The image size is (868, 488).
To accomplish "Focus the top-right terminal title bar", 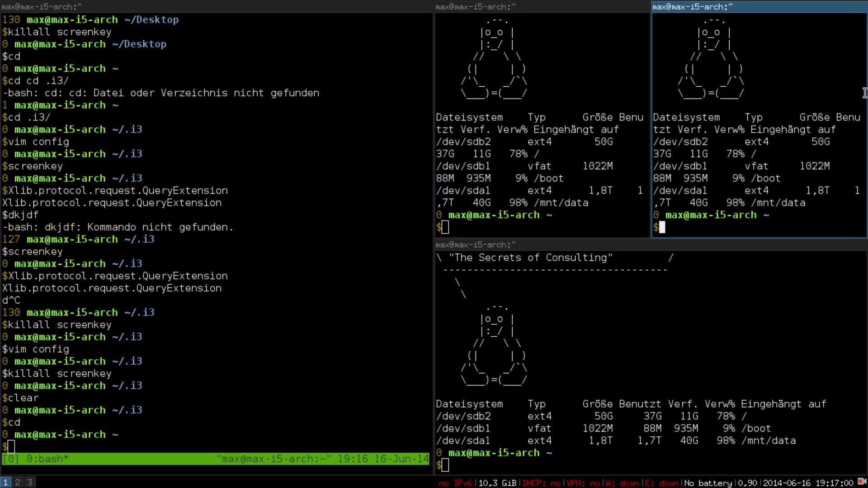I will click(x=759, y=6).
